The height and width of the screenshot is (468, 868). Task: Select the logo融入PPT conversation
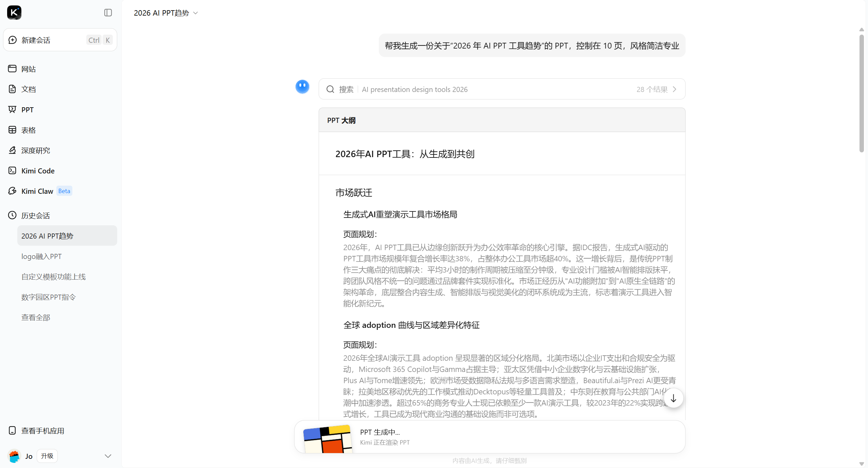pos(41,256)
